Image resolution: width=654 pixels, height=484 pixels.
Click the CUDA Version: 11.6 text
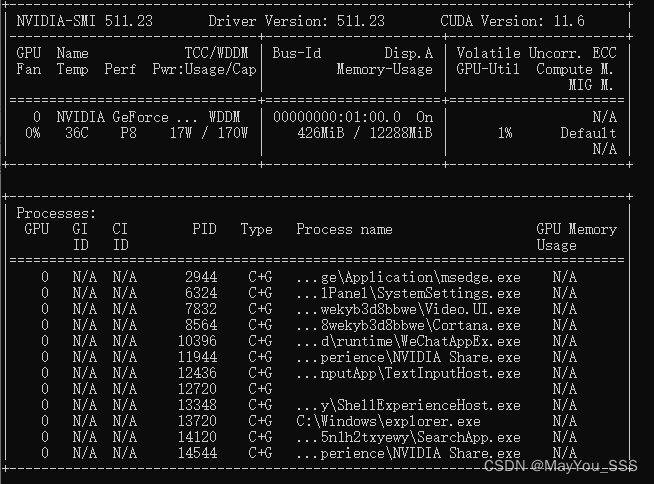[512, 21]
